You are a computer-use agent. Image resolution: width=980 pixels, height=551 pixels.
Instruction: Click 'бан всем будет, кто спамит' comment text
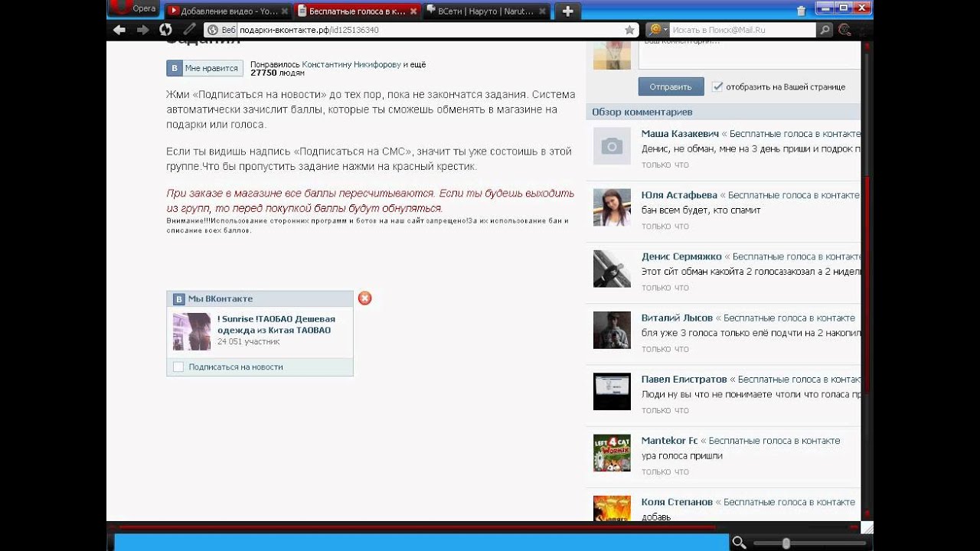pos(701,210)
